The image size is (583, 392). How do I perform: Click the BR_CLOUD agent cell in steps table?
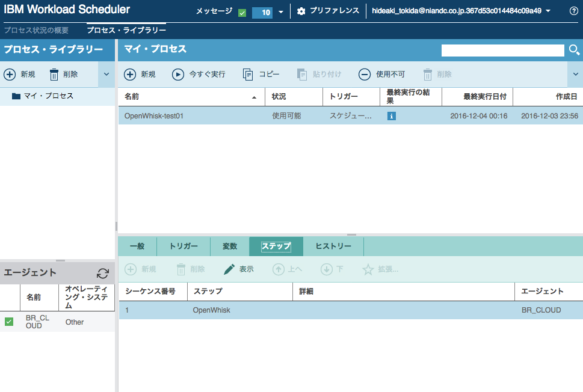[x=541, y=310]
